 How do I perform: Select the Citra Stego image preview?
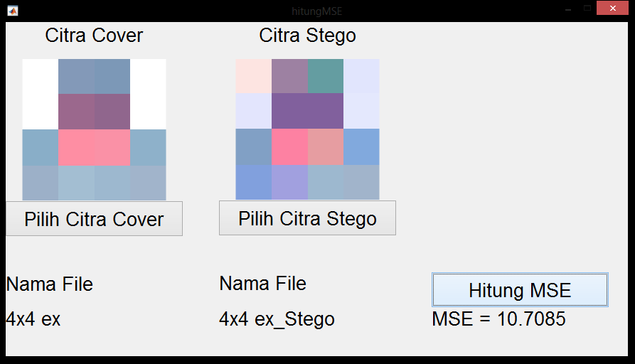[x=307, y=129]
